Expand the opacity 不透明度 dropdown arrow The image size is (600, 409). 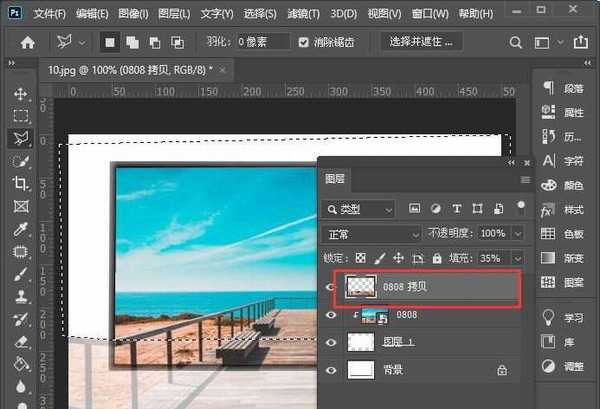pyautogui.click(x=517, y=233)
